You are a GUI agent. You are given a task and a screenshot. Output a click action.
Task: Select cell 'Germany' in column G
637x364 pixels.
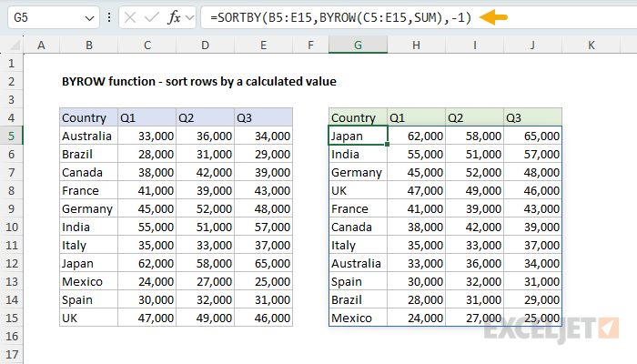pyautogui.click(x=358, y=173)
